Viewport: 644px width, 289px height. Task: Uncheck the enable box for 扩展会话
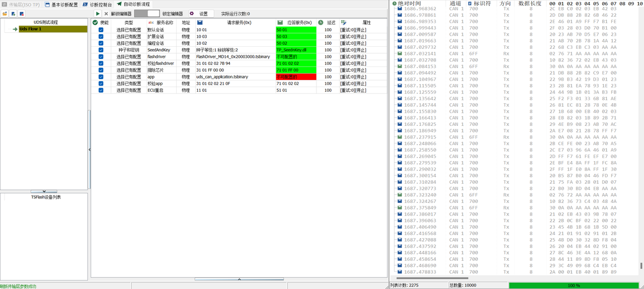pos(101,36)
